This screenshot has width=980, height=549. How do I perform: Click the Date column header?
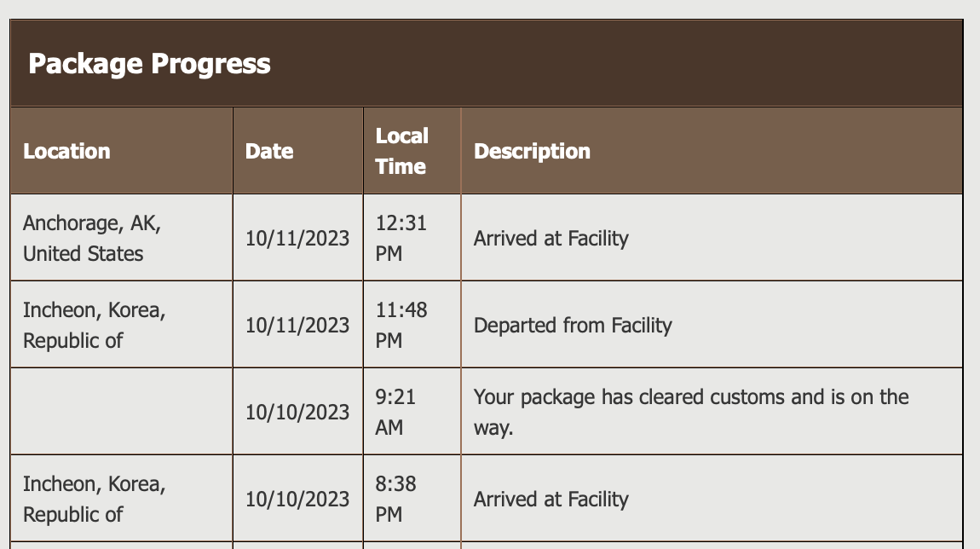269,152
